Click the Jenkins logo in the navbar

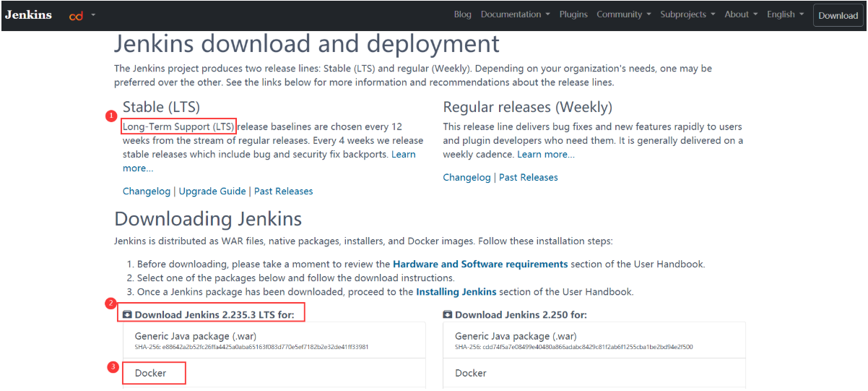pyautogui.click(x=28, y=15)
